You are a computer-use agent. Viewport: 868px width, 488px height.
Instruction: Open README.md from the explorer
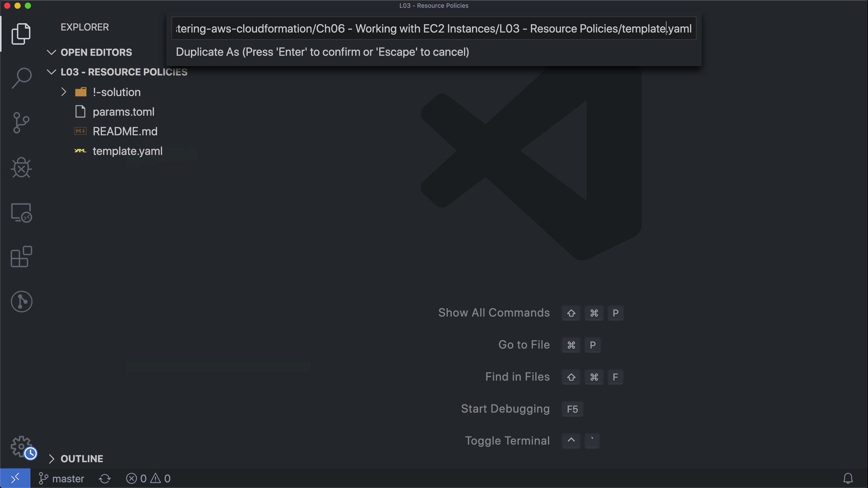125,131
